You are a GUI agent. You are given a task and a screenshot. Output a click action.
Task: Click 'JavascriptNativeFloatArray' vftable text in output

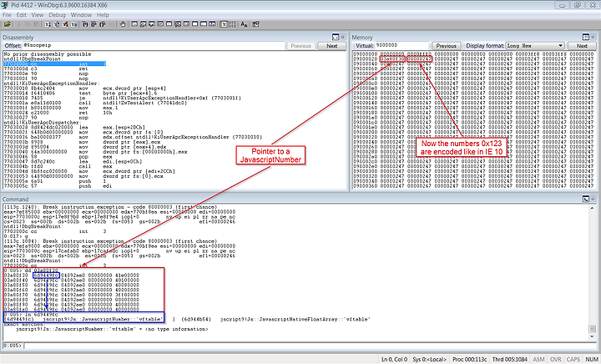coord(295,319)
